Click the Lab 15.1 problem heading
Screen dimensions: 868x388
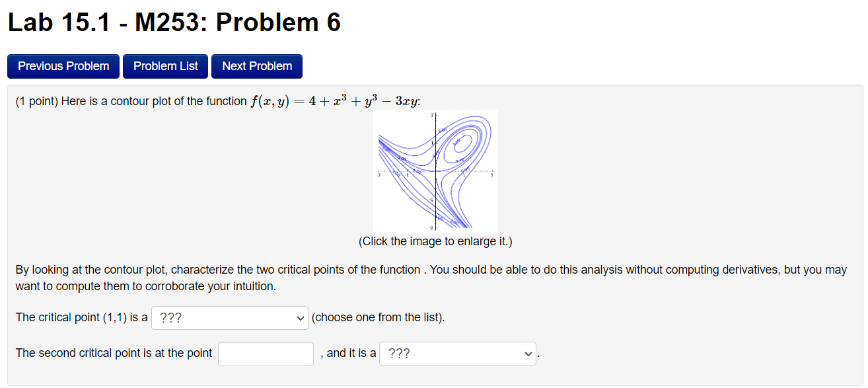coord(174,22)
